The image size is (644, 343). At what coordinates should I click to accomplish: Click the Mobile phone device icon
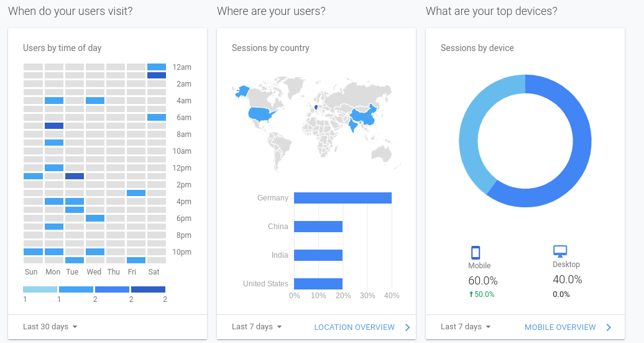coord(476,253)
